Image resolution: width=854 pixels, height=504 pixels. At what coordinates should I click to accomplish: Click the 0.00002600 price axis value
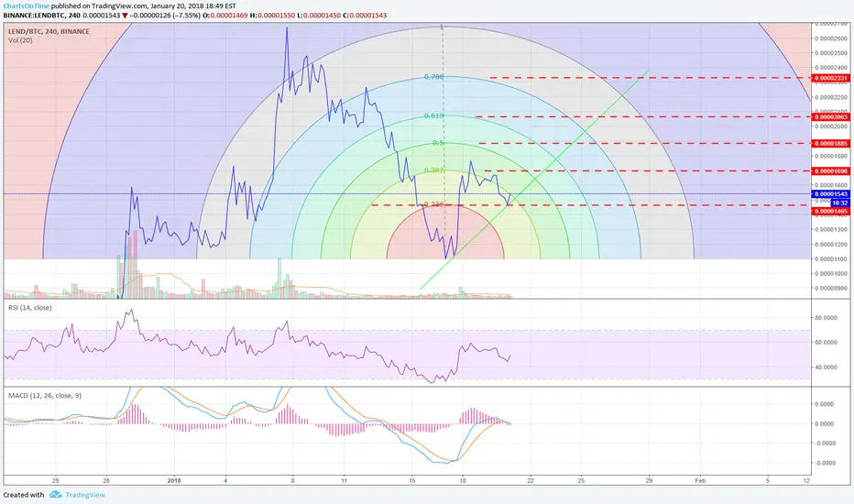(832, 38)
